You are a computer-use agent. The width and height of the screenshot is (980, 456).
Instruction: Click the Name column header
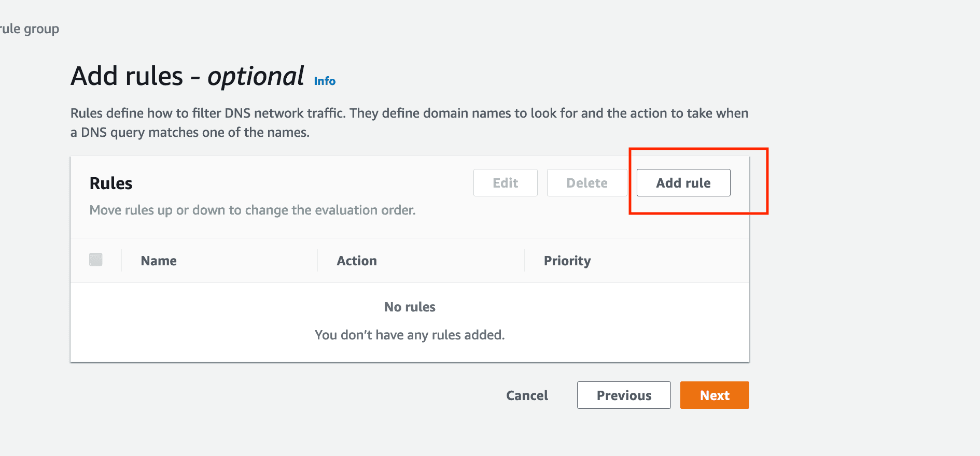(159, 261)
